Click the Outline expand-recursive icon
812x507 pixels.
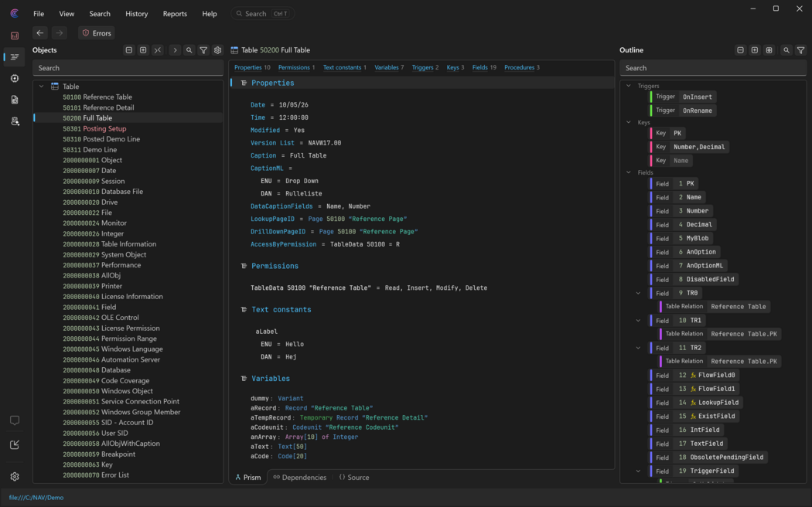click(x=769, y=50)
